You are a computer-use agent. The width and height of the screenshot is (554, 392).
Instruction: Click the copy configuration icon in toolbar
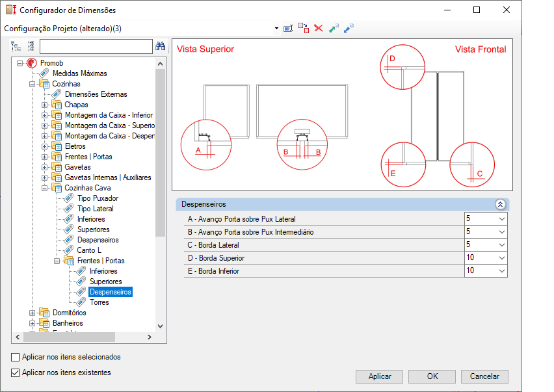304,28
